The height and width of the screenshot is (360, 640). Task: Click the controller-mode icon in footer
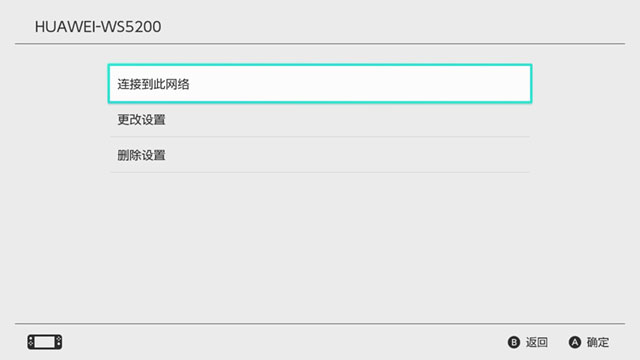click(45, 342)
